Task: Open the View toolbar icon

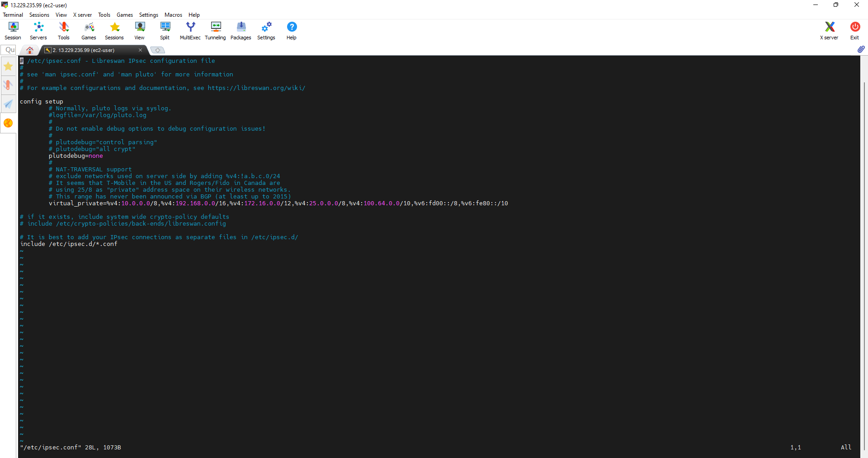Action: (x=140, y=31)
